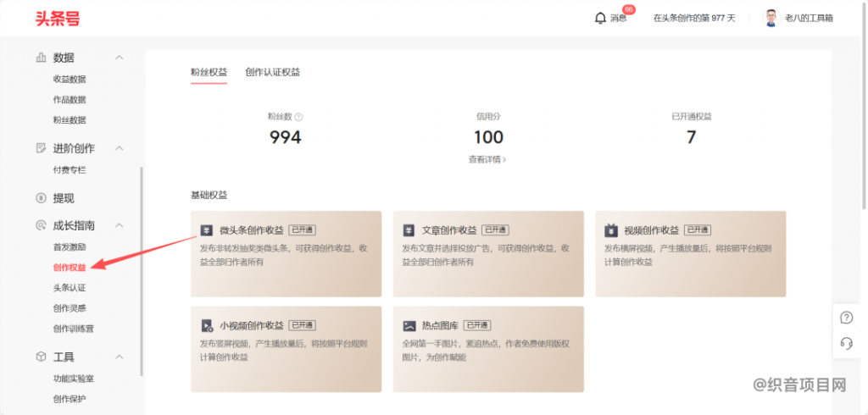Open 粉丝数据 in the sidebar

(70, 120)
